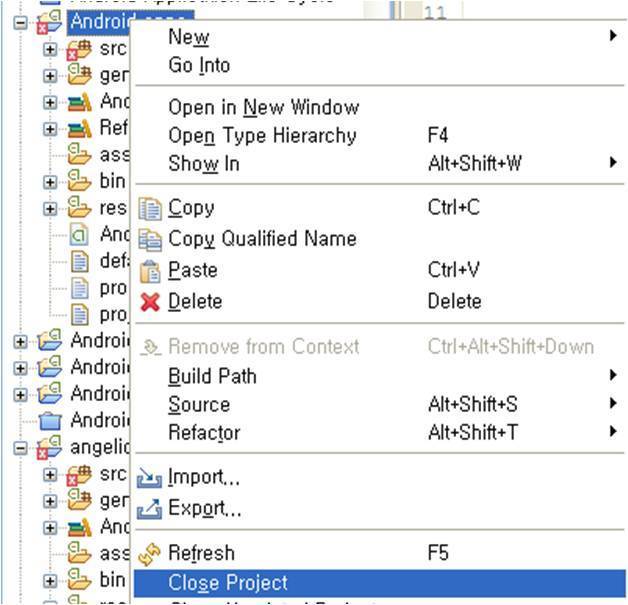Open the Refactor submenu

pyautogui.click(x=379, y=432)
